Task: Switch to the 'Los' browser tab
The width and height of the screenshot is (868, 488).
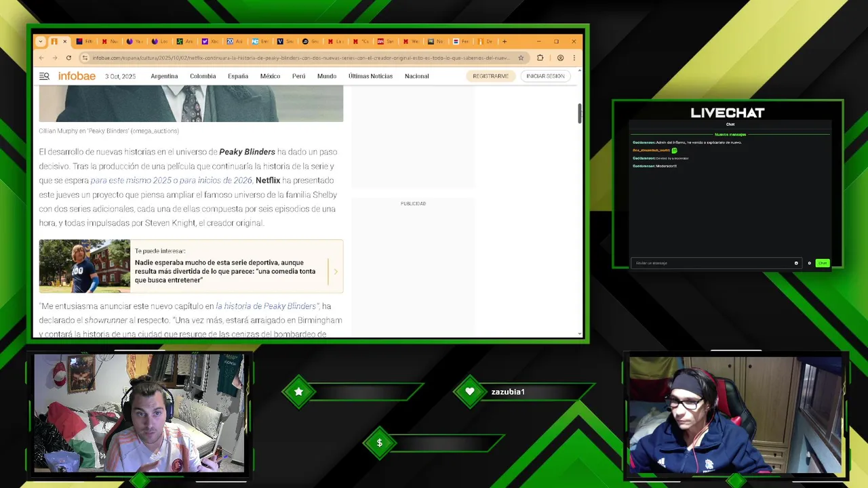Action: tap(160, 41)
